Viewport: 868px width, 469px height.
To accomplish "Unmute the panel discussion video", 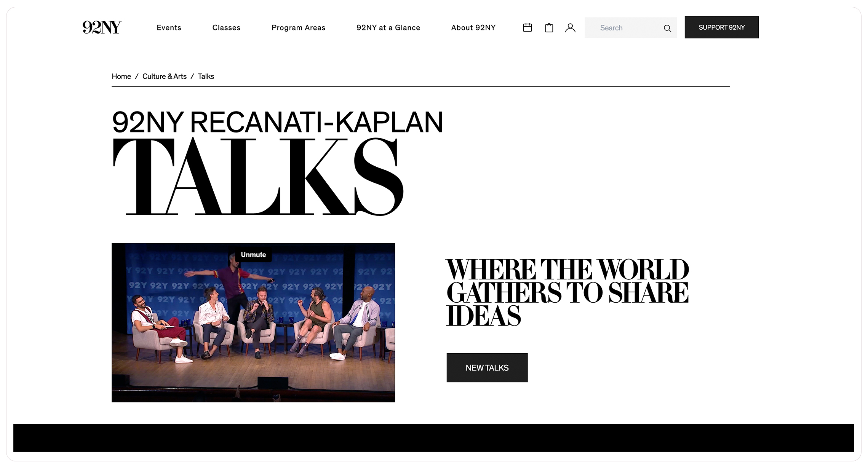I will click(253, 255).
